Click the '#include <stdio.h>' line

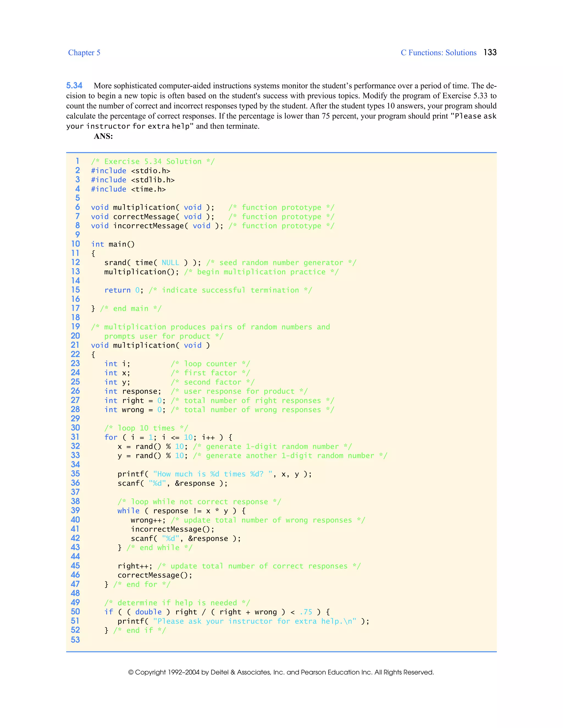(130, 171)
